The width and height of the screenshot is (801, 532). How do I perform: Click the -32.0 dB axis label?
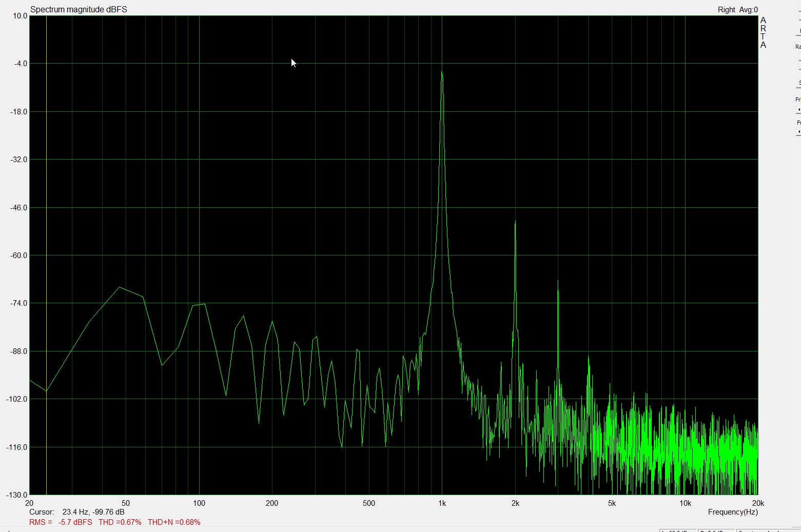pos(19,160)
